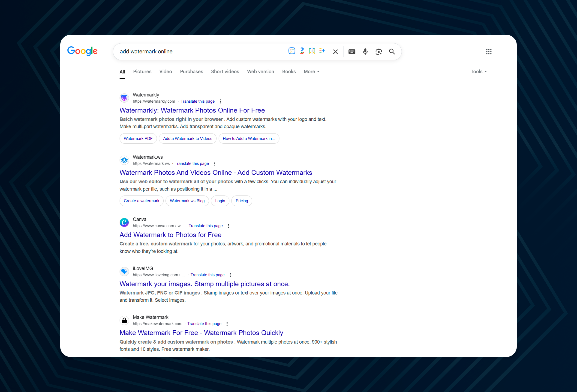
Task: Click the Canva favicon
Action: tap(124, 223)
